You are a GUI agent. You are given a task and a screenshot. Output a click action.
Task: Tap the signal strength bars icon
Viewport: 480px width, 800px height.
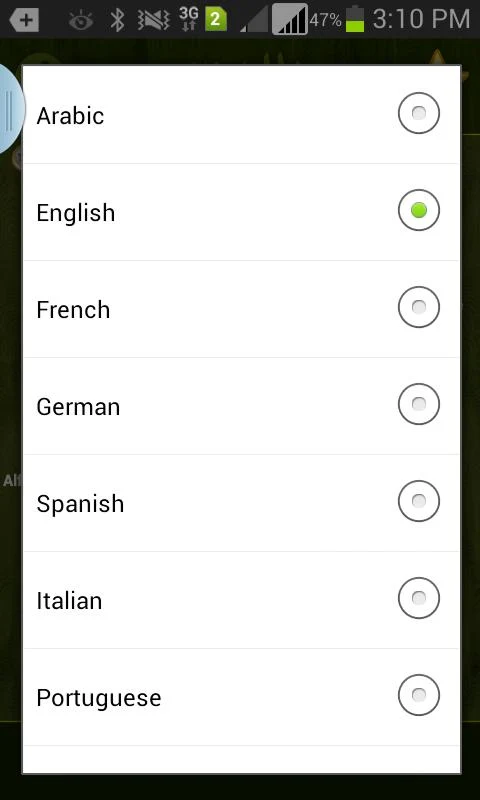[290, 19]
